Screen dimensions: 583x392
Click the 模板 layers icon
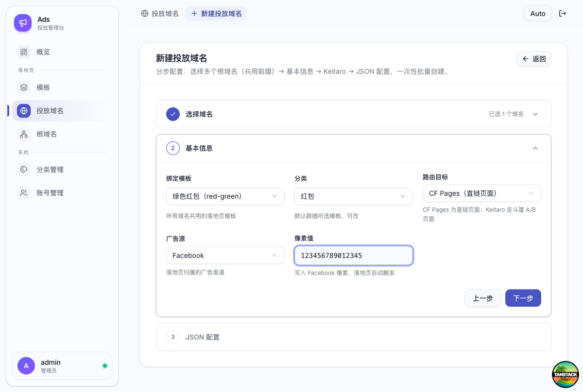pyautogui.click(x=24, y=87)
